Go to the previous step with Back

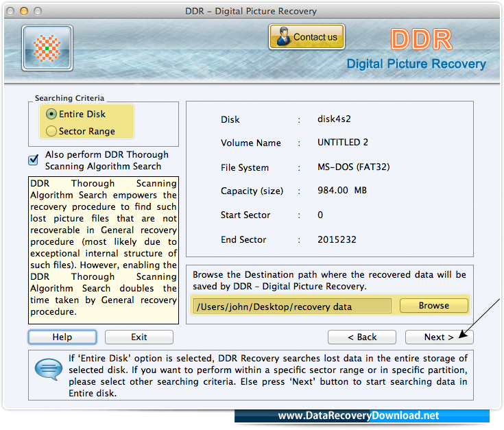point(362,337)
